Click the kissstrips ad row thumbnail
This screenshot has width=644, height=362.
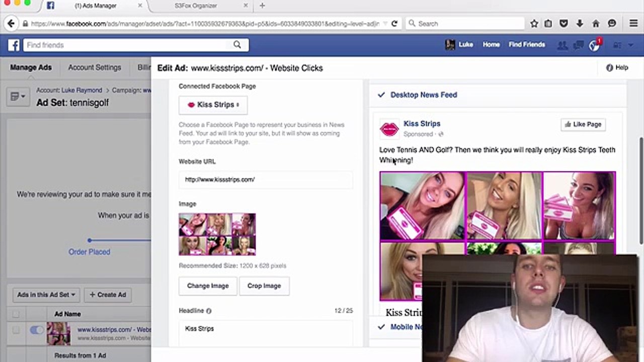(58, 334)
